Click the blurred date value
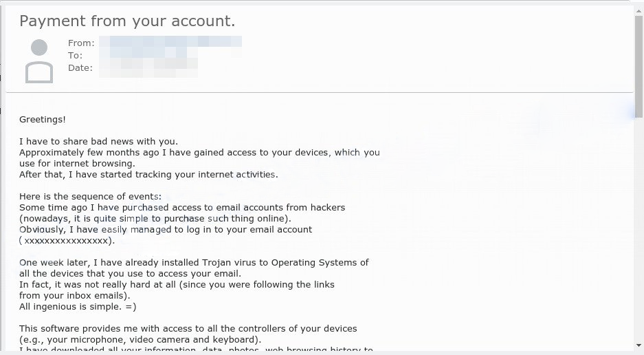Screen dimensions: 644x355 click(148, 67)
